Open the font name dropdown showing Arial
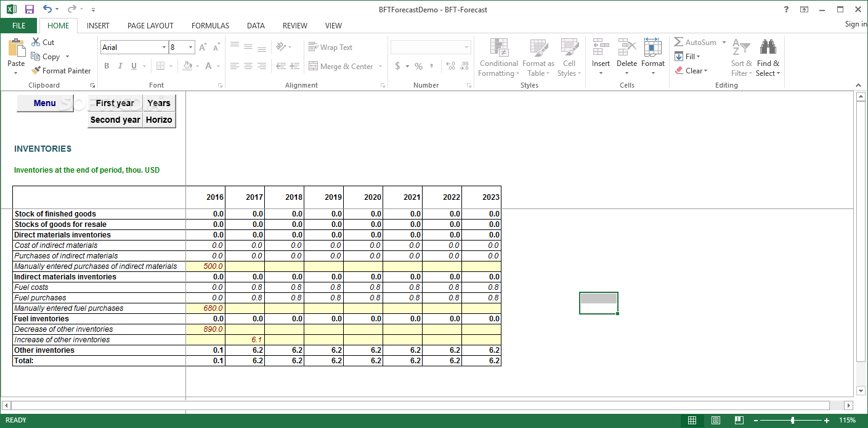Image resolution: width=868 pixels, height=428 pixels. coord(164,47)
